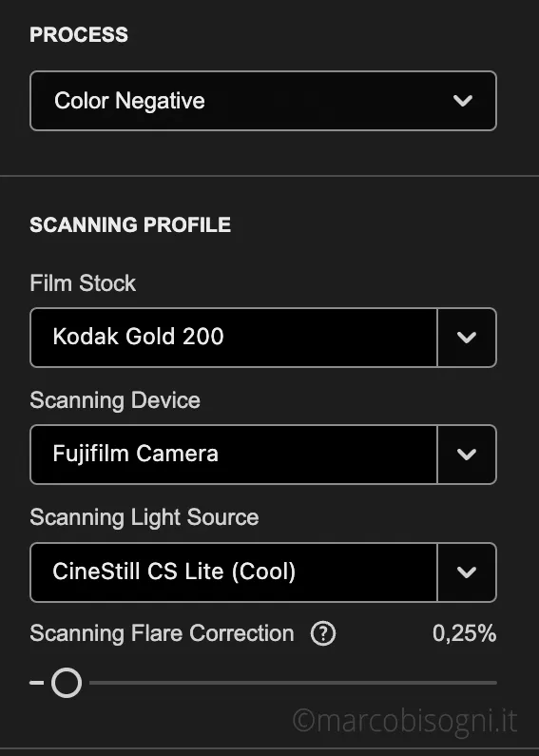Click the Fujifilm Camera field
Viewport: 539px width, 756px height.
point(234,455)
